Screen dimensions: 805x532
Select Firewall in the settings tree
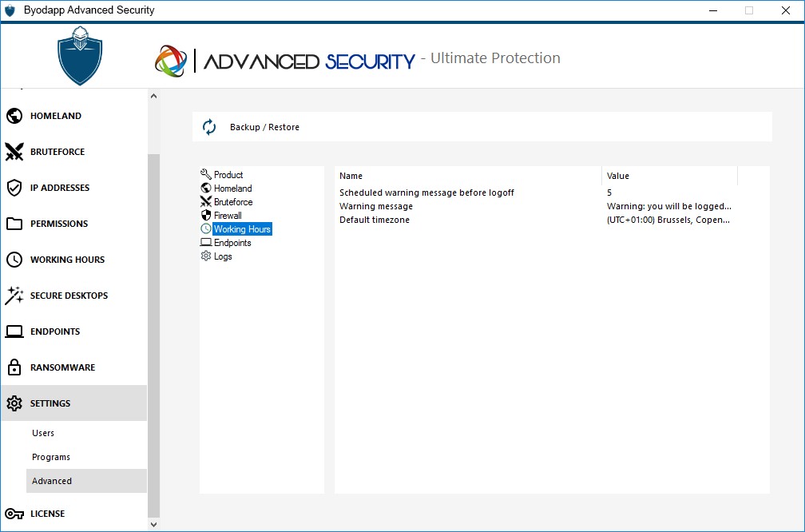[x=227, y=216]
